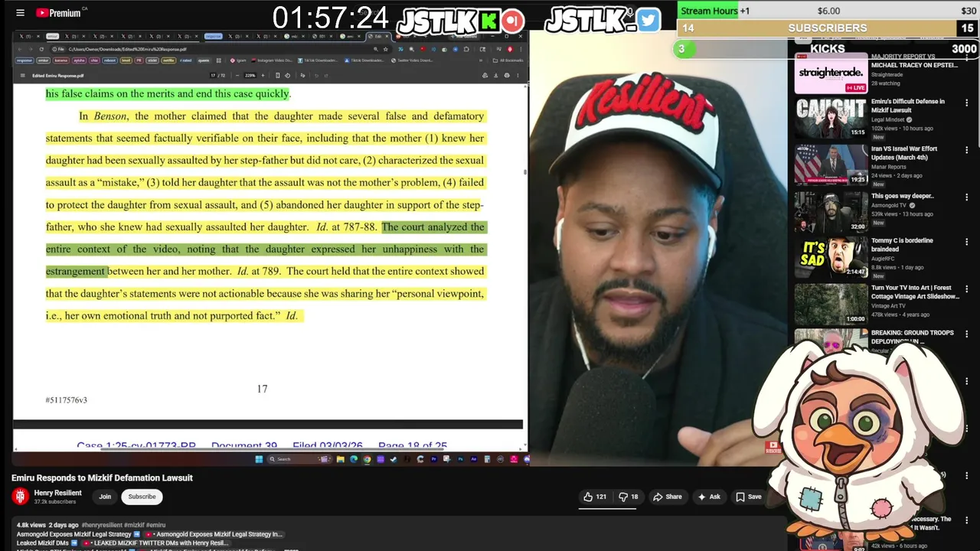Open the All Bookmarks folder

pyautogui.click(x=508, y=60)
